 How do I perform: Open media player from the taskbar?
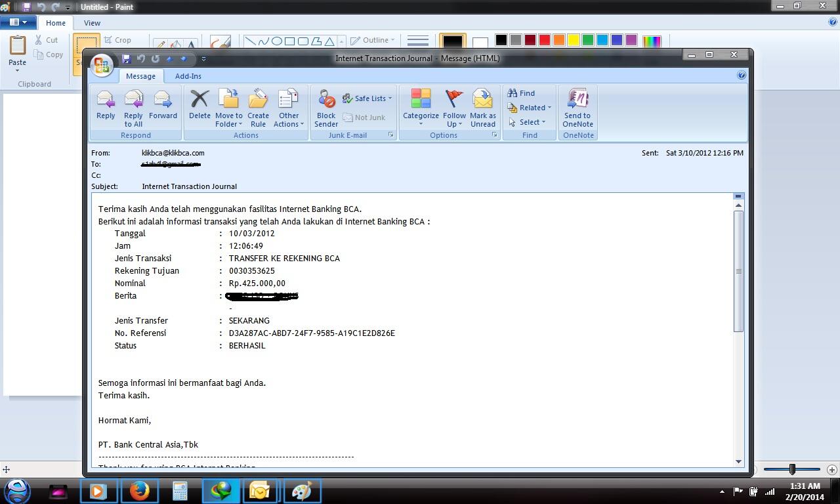point(98,491)
